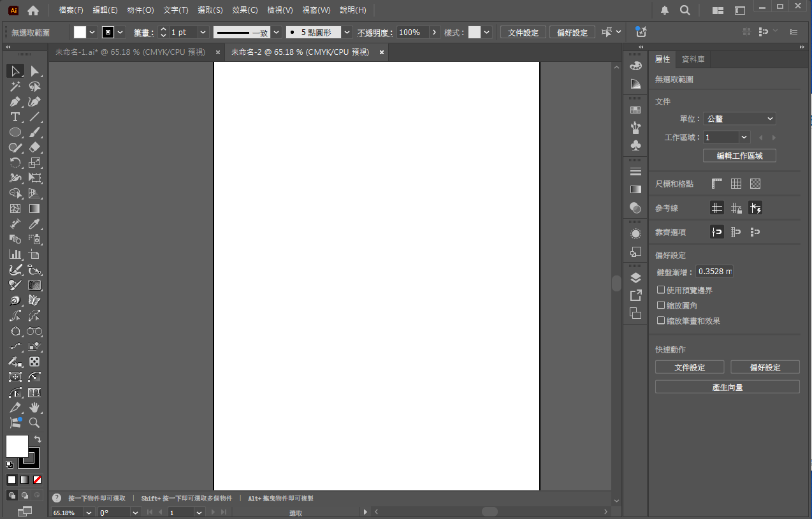
Task: Click the 編輯工作區域 button
Action: (739, 156)
